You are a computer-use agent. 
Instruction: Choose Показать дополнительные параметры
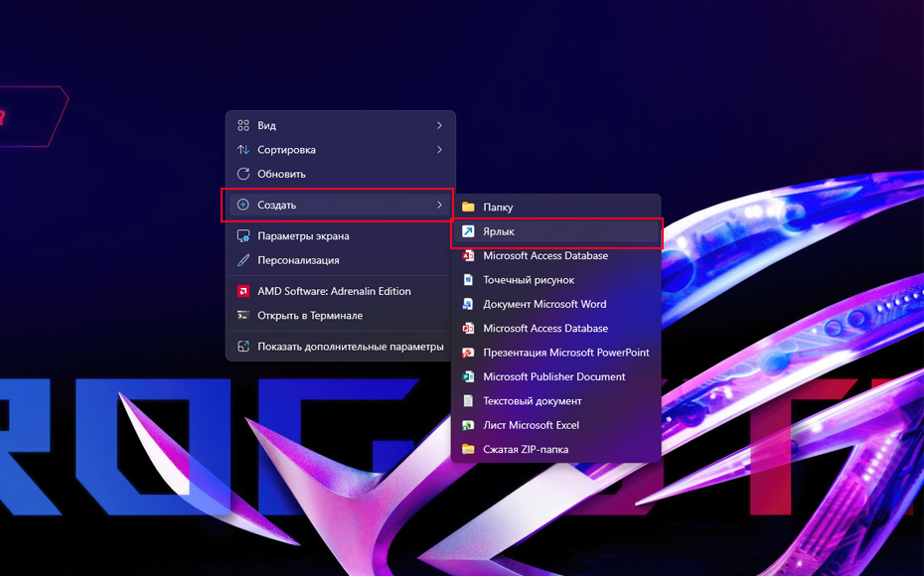341,347
